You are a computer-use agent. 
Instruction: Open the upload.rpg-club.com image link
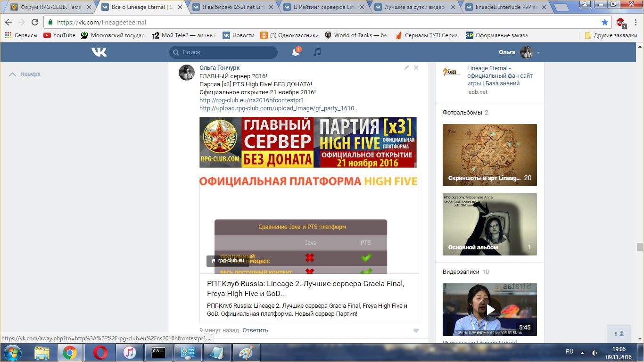tap(278, 108)
